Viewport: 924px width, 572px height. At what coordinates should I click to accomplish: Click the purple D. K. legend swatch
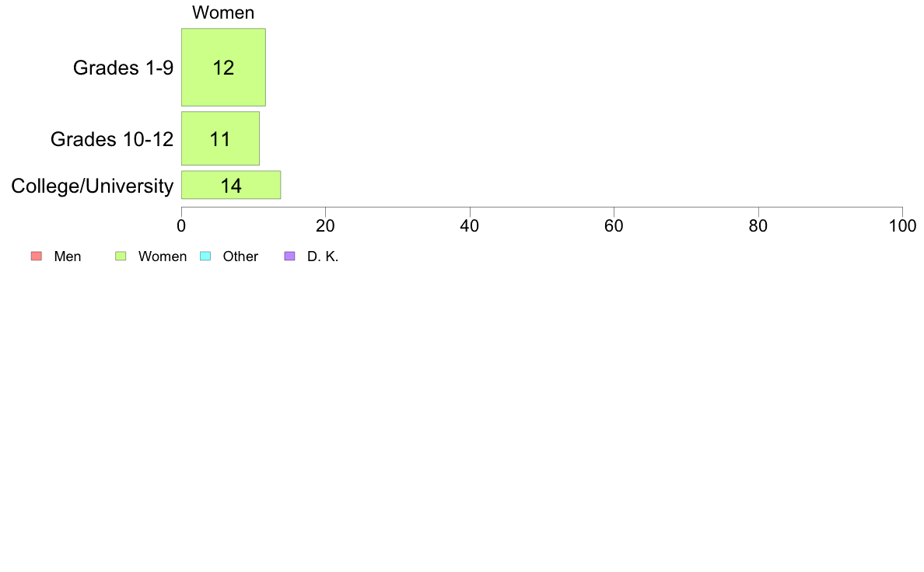point(289,256)
